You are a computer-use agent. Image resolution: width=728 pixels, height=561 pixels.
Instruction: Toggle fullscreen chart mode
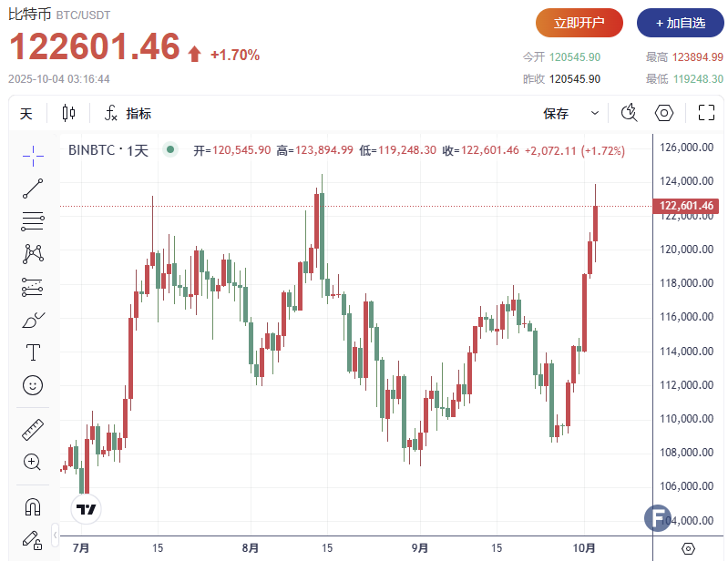pos(706,113)
